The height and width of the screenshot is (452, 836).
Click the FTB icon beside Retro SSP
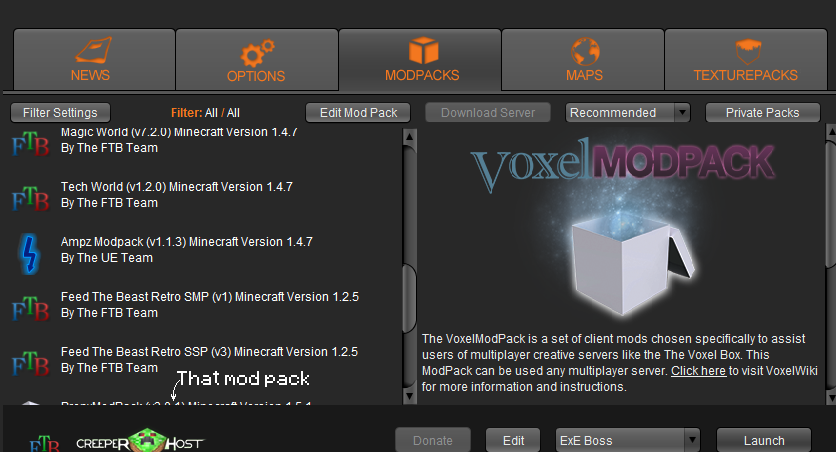[30, 362]
